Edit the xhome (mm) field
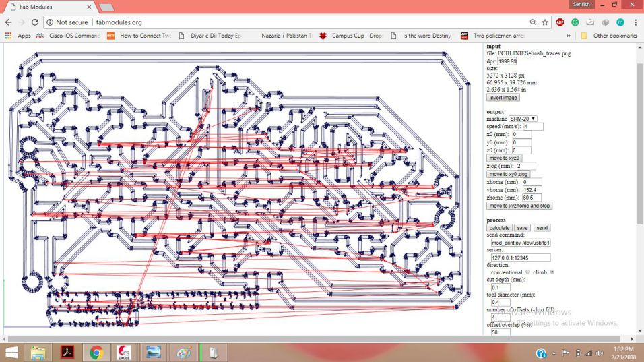This screenshot has height=362, width=644. coord(532,182)
